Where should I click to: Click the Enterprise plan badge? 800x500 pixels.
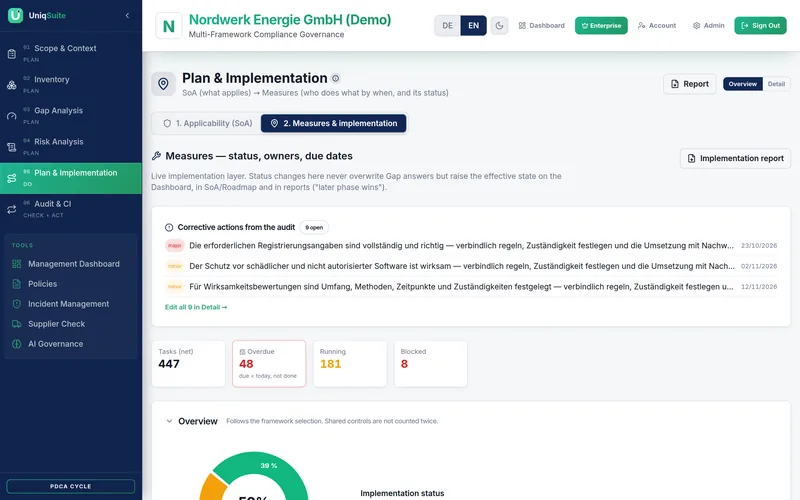601,26
